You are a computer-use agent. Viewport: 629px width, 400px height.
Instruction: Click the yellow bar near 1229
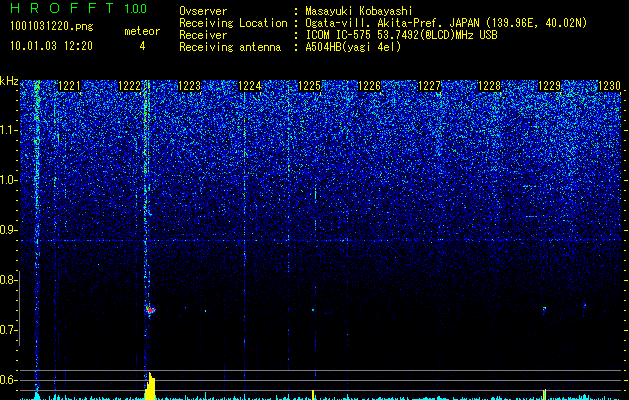pyautogui.click(x=545, y=394)
